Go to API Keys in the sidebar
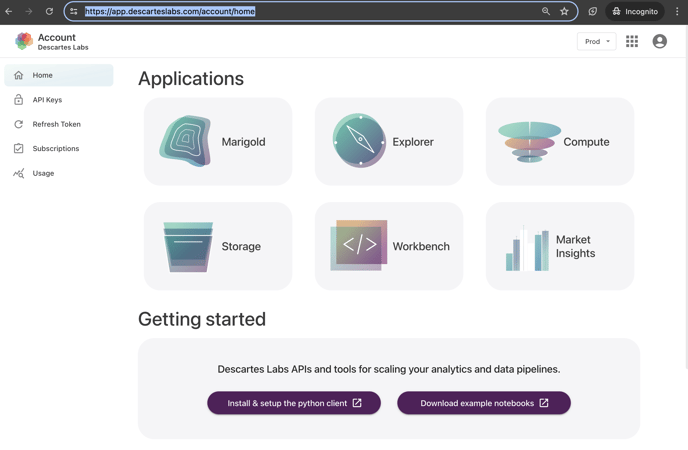This screenshot has height=450, width=688. pos(59,100)
